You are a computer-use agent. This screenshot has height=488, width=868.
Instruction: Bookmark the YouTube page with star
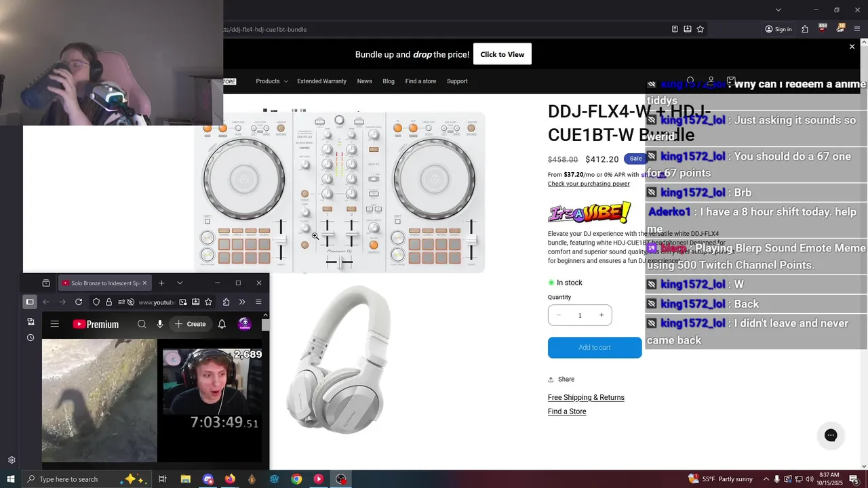(x=209, y=302)
